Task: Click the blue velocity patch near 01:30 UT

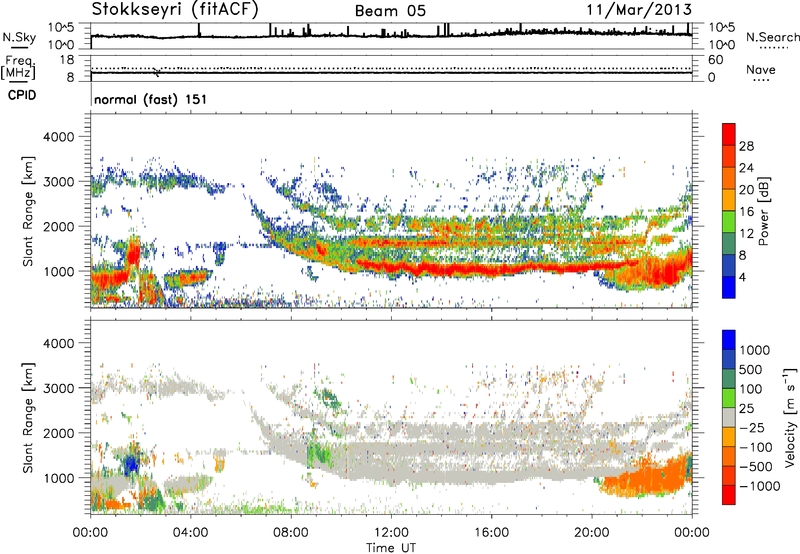Action: click(131, 465)
